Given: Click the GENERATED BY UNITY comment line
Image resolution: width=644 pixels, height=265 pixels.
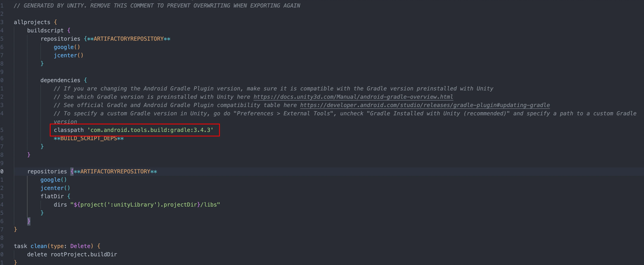Looking at the screenshot, I should pyautogui.click(x=157, y=5).
